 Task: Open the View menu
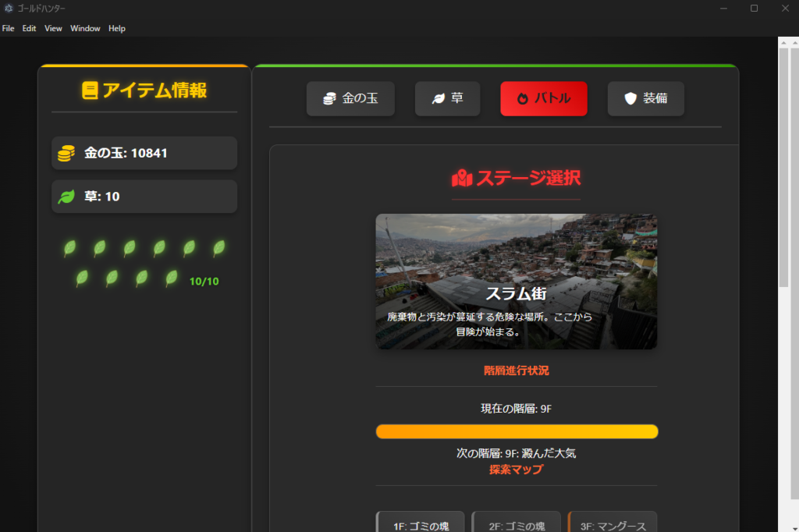point(53,28)
